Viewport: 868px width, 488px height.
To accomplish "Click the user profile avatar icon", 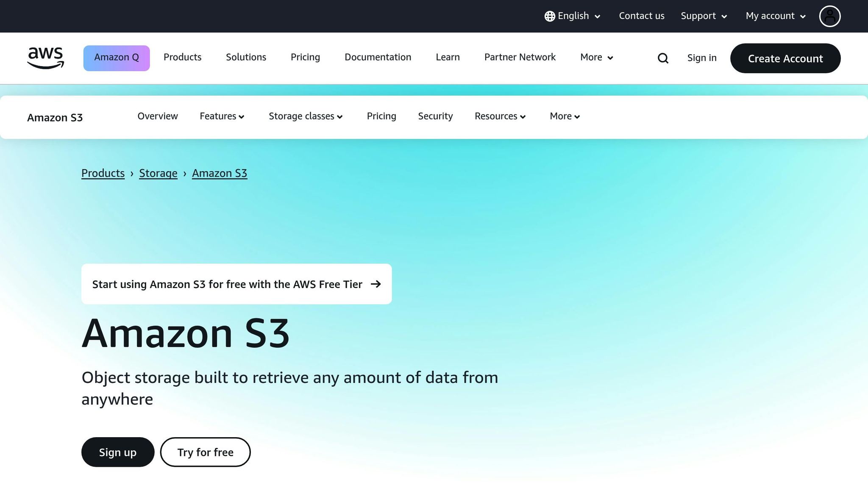I will (x=829, y=16).
